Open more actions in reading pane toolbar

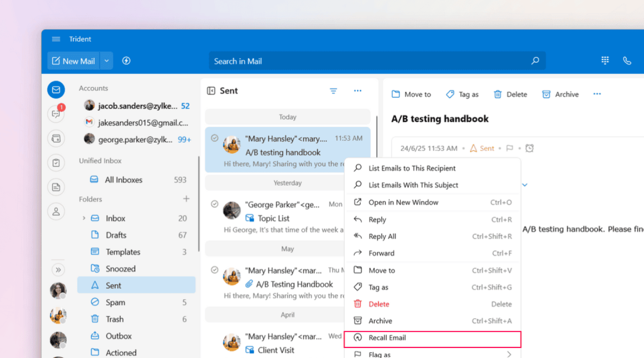pyautogui.click(x=597, y=94)
